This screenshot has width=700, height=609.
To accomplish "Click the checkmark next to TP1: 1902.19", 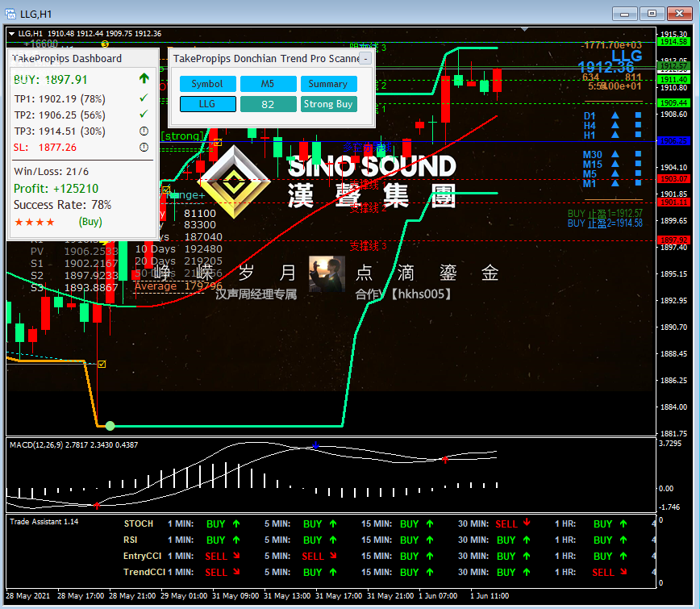I will pos(144,98).
